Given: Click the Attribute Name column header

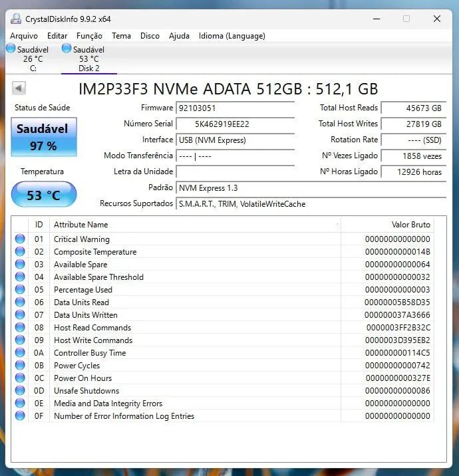Looking at the screenshot, I should 195,225.
